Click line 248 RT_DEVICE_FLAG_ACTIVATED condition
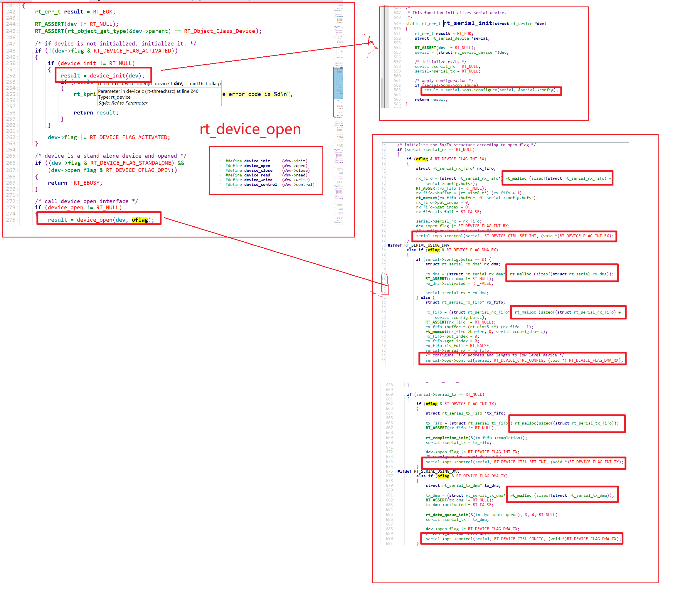The image size is (700, 613). coord(106,50)
